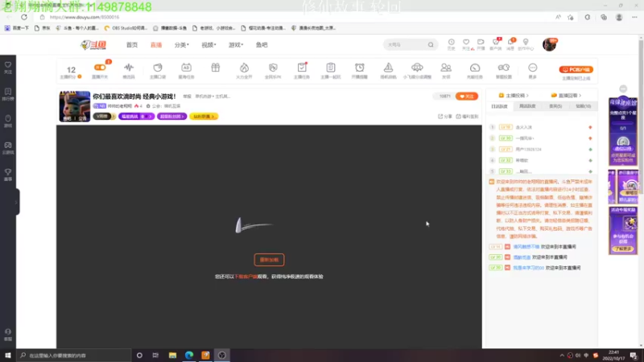Open the 直播 navigation tab
The height and width of the screenshot is (362, 644).
(156, 45)
